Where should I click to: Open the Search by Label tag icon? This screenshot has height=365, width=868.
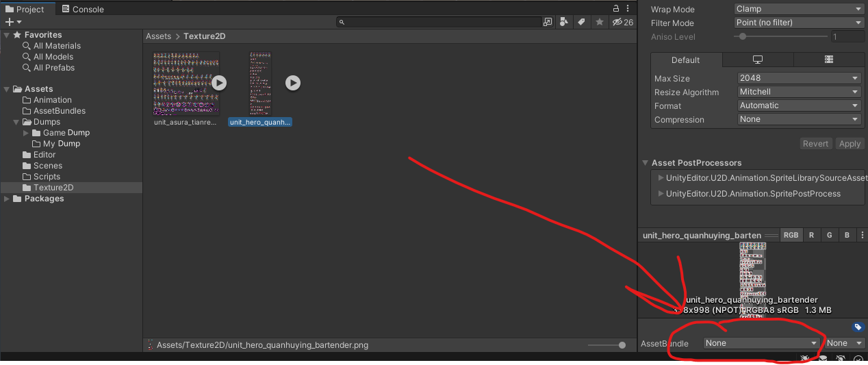(x=581, y=22)
